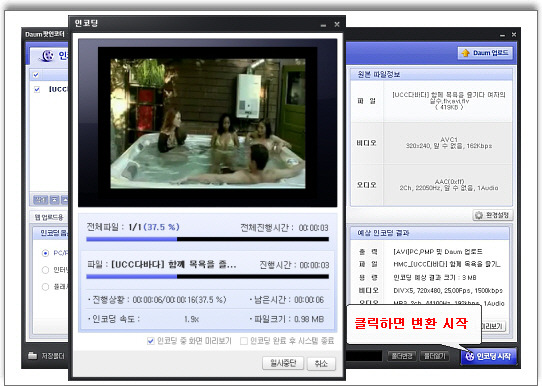Click the 저장폴더 folder icon
Viewport: 542px width, 386px height.
[32, 356]
